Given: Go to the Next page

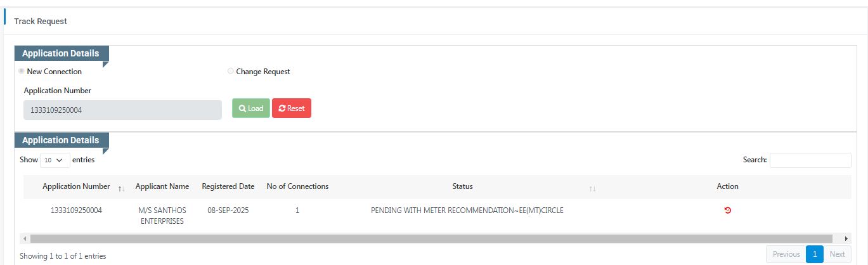Looking at the screenshot, I should pyautogui.click(x=837, y=254).
